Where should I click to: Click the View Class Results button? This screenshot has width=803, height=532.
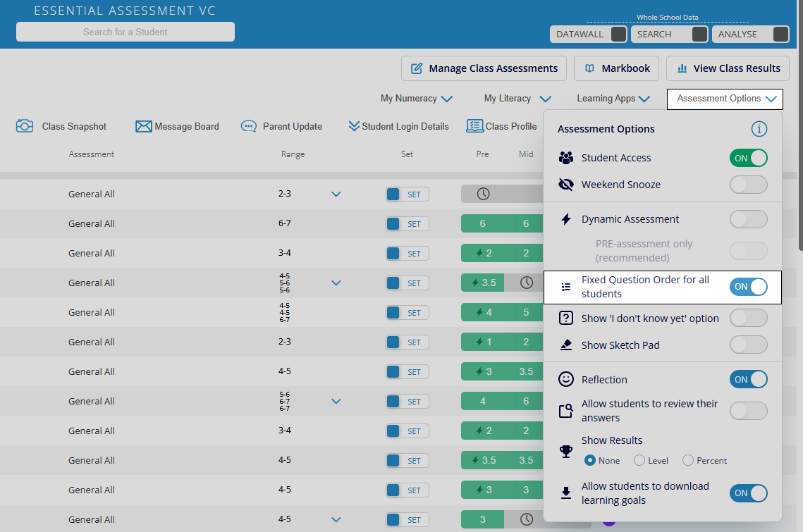coord(728,68)
